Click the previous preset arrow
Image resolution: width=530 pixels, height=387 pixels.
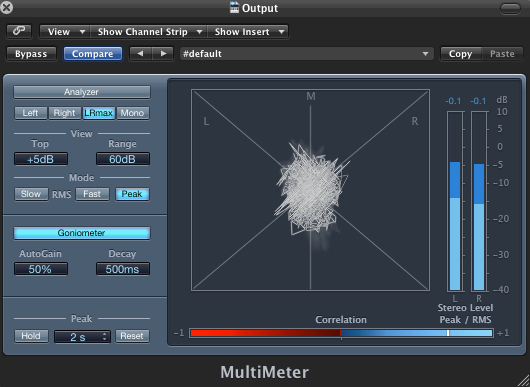pyautogui.click(x=141, y=54)
